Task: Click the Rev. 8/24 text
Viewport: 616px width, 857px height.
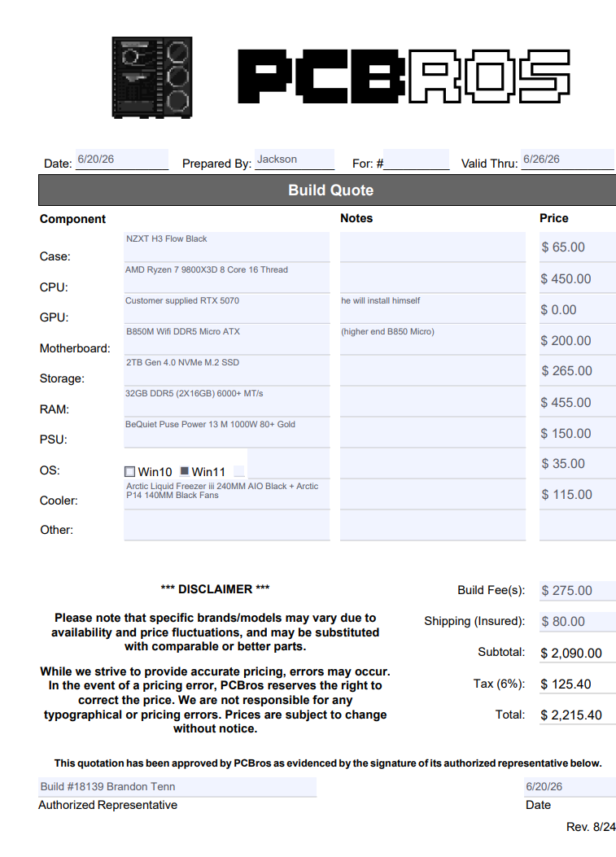Action: (x=591, y=827)
